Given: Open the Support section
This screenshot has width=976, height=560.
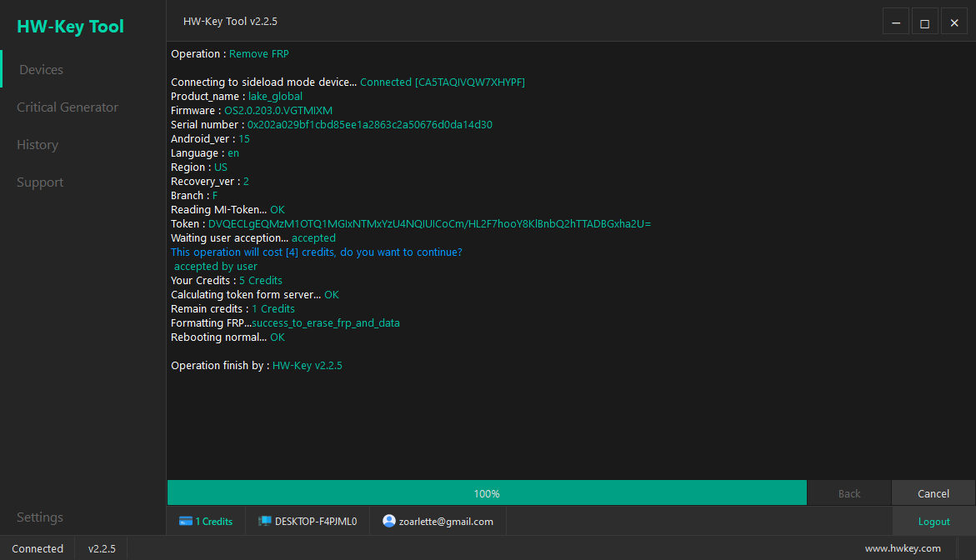Looking at the screenshot, I should point(39,182).
